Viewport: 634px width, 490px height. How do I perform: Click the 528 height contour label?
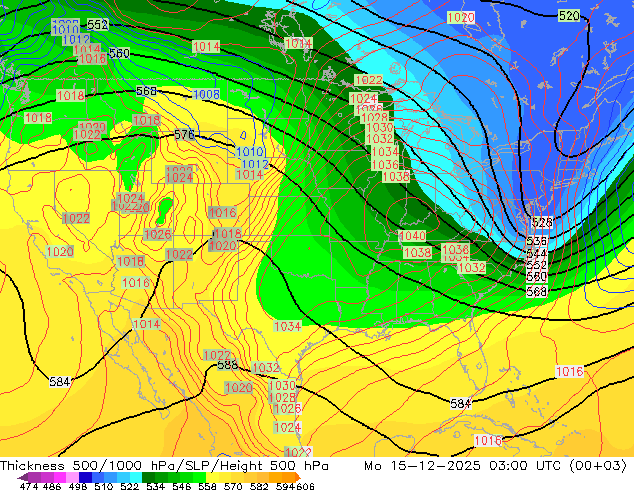tap(541, 222)
